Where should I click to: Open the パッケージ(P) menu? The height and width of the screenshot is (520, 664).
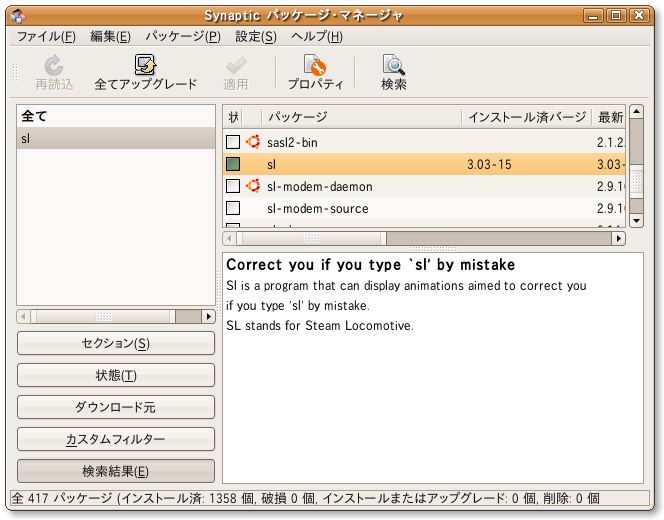click(x=183, y=36)
